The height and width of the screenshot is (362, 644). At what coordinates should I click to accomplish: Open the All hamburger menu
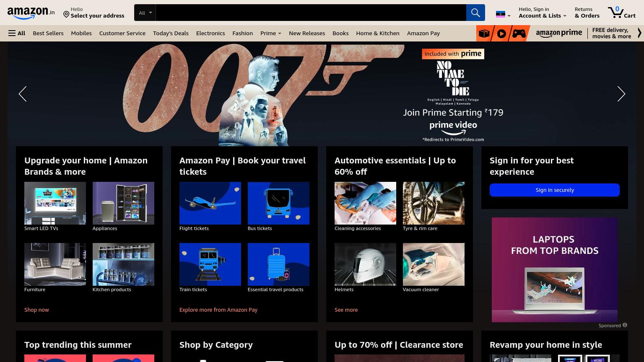[x=17, y=33]
